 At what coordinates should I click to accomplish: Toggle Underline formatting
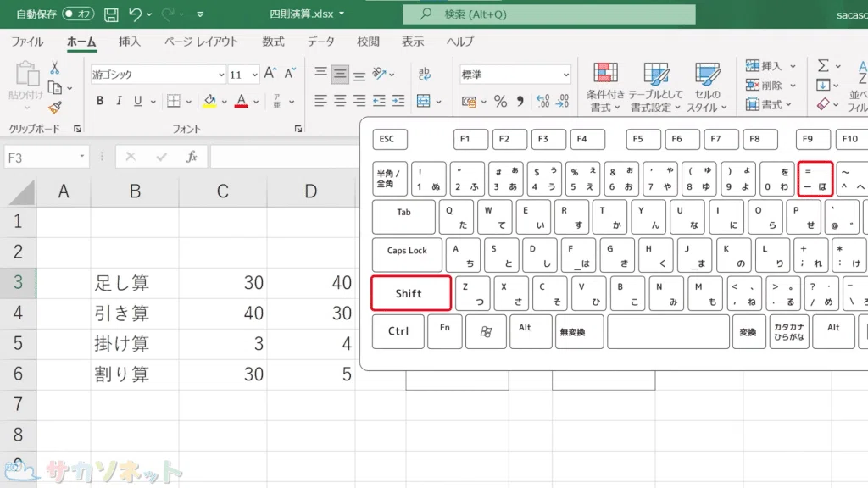tap(137, 101)
